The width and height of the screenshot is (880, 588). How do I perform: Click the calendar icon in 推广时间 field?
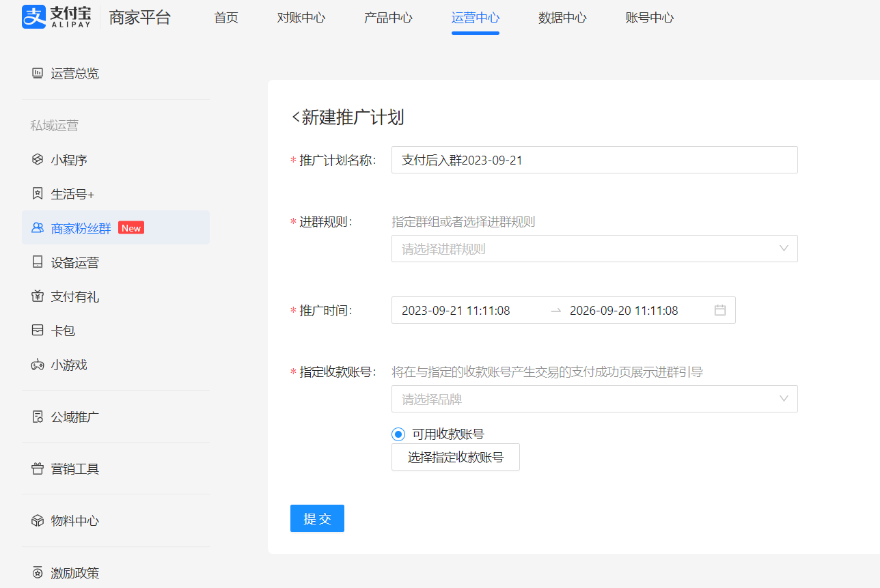[x=719, y=310]
